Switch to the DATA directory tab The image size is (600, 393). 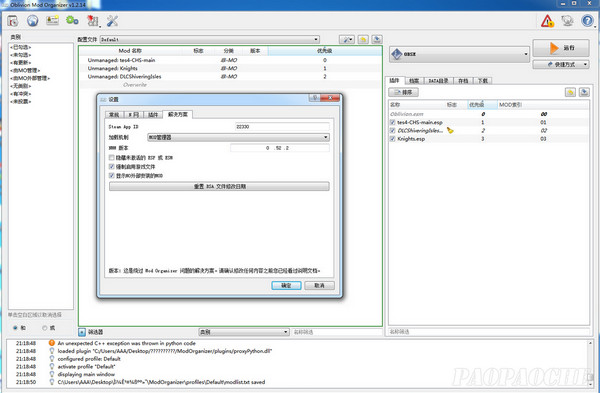(438, 81)
